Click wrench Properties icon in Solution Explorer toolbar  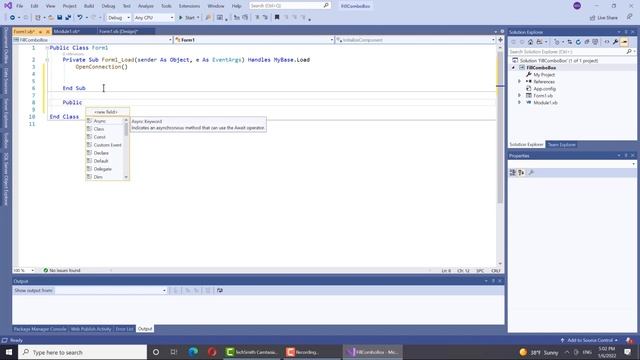615,42
